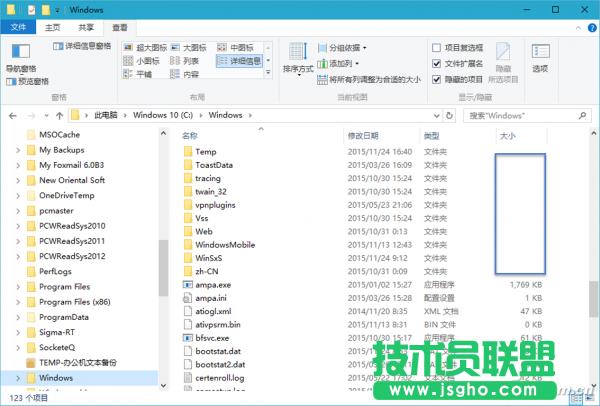Uncheck the 文件扩展名 file extensions checkbox
This screenshot has width=600, height=406.
click(x=436, y=63)
